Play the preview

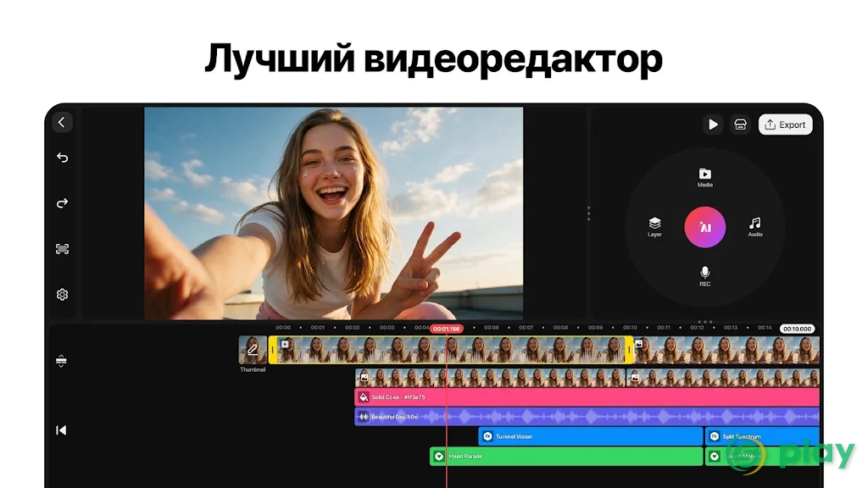713,125
